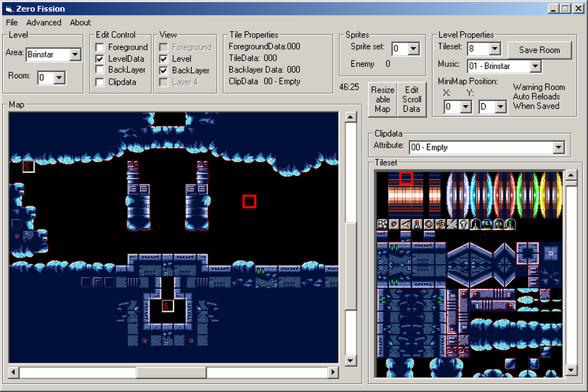Open the Area dropdown showing Brinstar
Screen dimensions: 588x392
pos(76,54)
